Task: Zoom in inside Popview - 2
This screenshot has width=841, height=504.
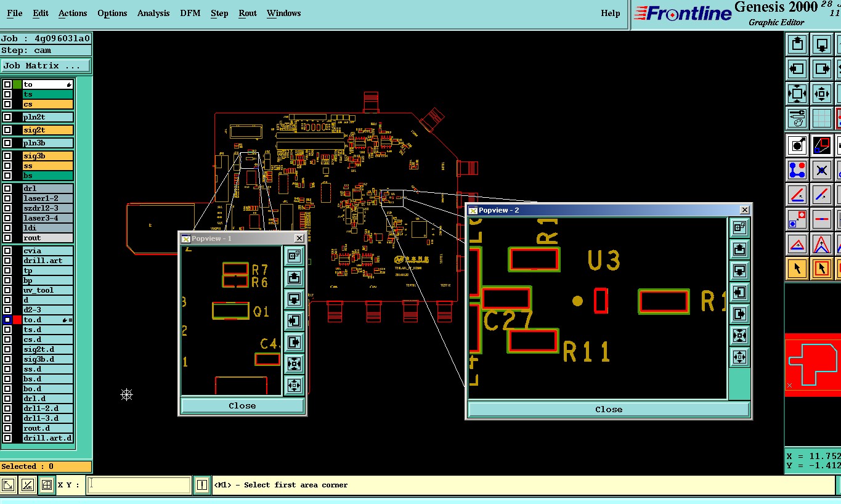Action: (739, 335)
